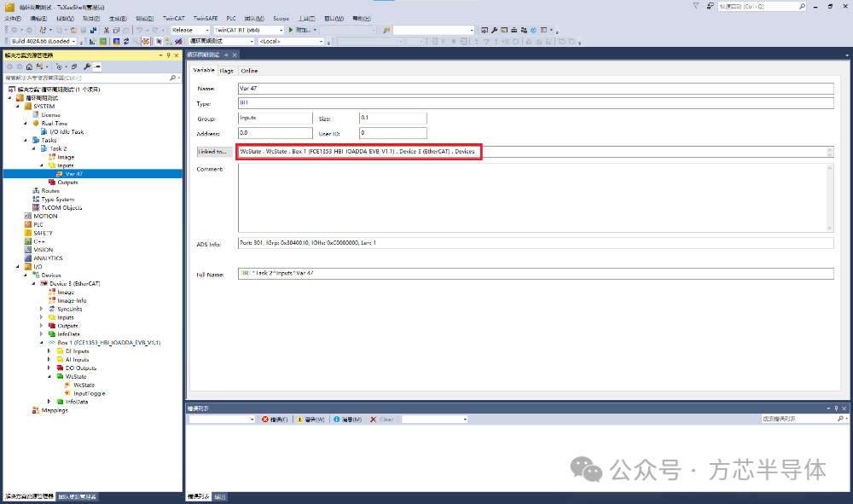
Task: Click the Linked to... button
Action: pos(214,152)
